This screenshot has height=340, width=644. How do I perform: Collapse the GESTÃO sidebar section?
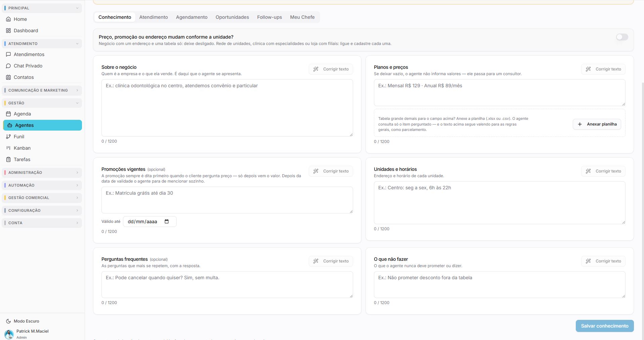pos(42,103)
